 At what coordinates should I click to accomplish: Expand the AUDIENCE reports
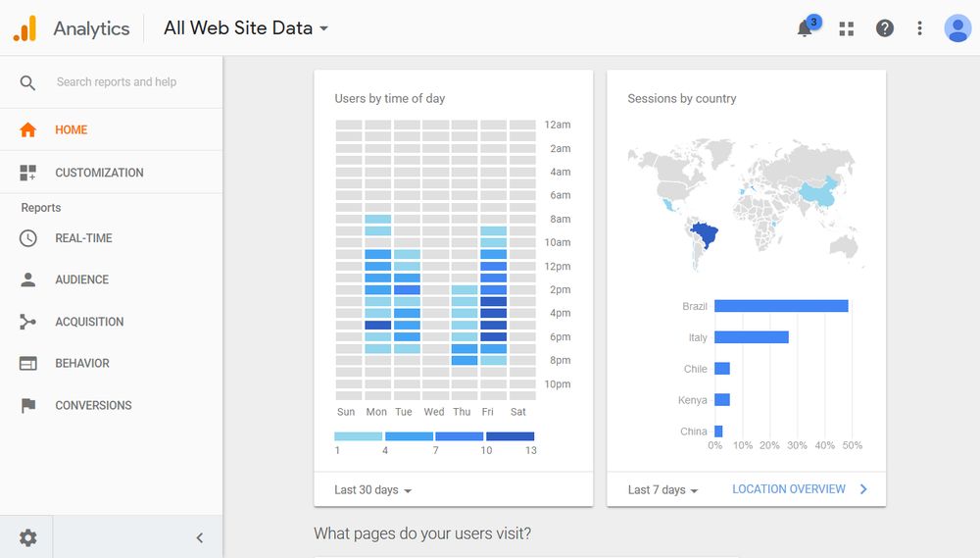[x=81, y=279]
